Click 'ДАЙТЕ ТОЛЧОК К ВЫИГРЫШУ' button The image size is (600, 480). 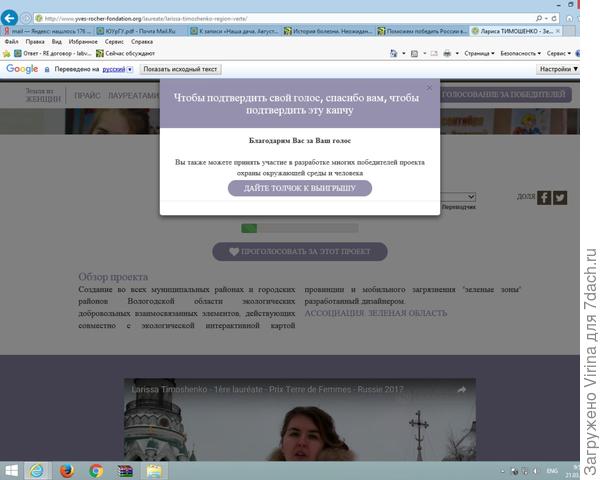coord(300,188)
